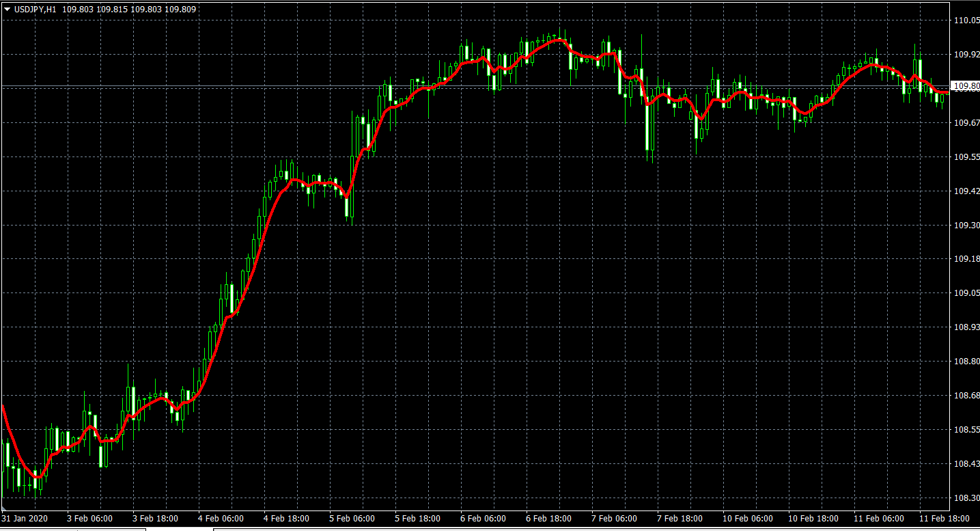Click the 4 Feb 18:00 time label
980x531 pixels.
point(286,519)
